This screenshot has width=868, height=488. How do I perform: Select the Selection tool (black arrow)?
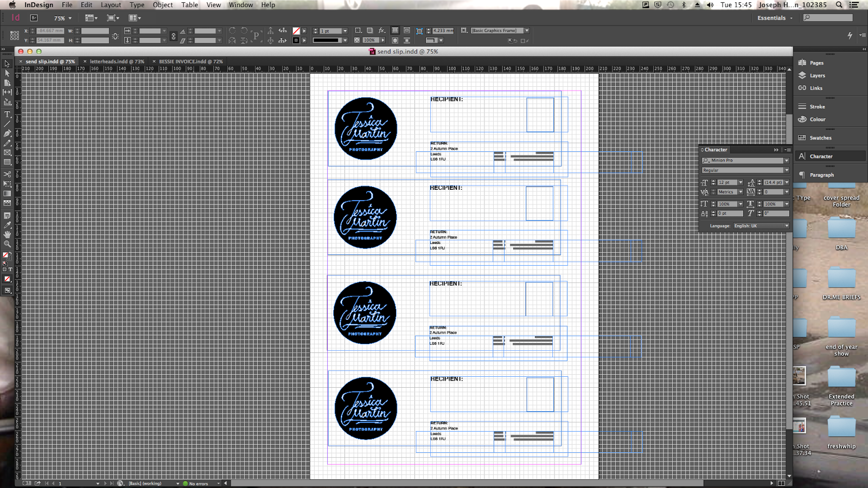click(x=7, y=64)
